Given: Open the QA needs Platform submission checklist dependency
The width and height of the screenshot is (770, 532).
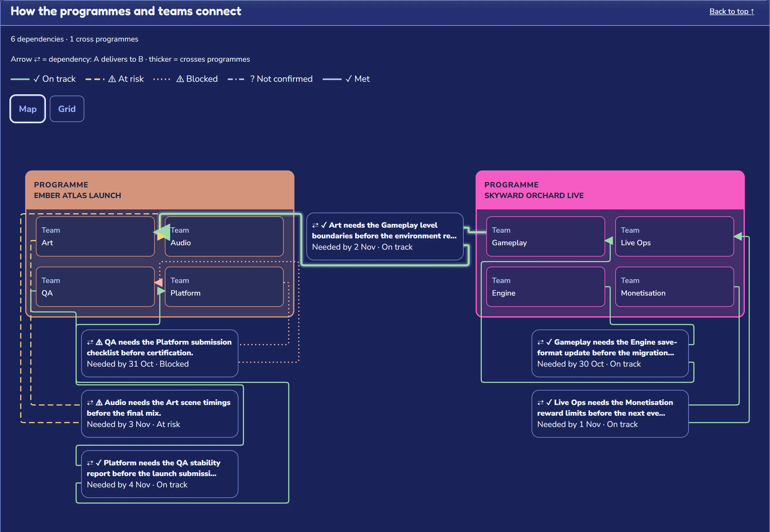Looking at the screenshot, I should point(160,353).
